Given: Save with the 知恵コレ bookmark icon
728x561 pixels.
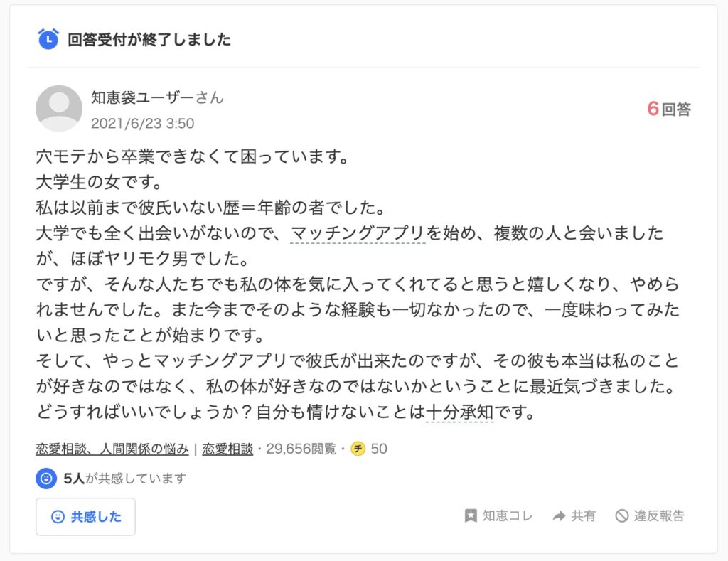Looking at the screenshot, I should pyautogui.click(x=471, y=516).
